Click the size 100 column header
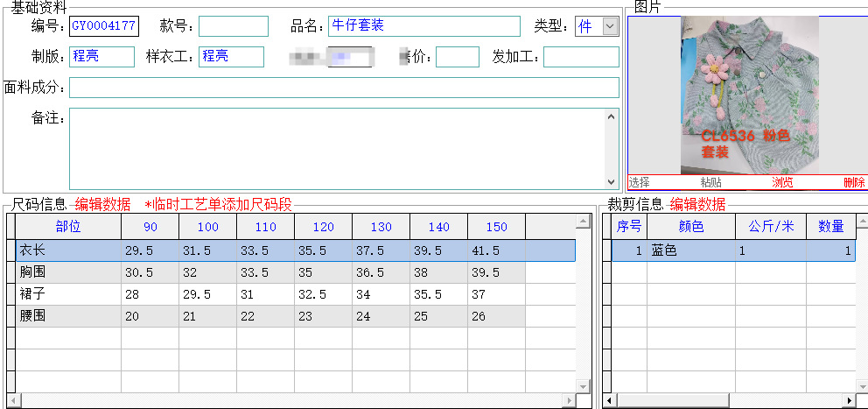The height and width of the screenshot is (409, 868). coord(207,227)
